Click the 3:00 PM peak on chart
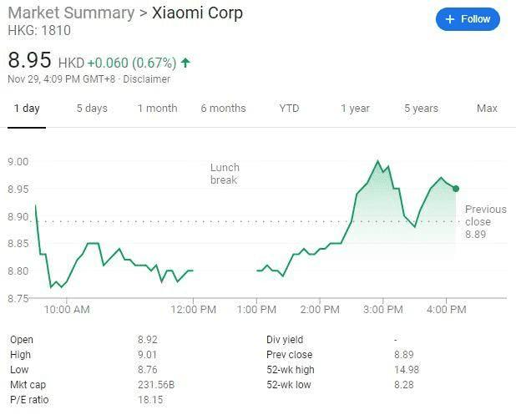 click(378, 161)
